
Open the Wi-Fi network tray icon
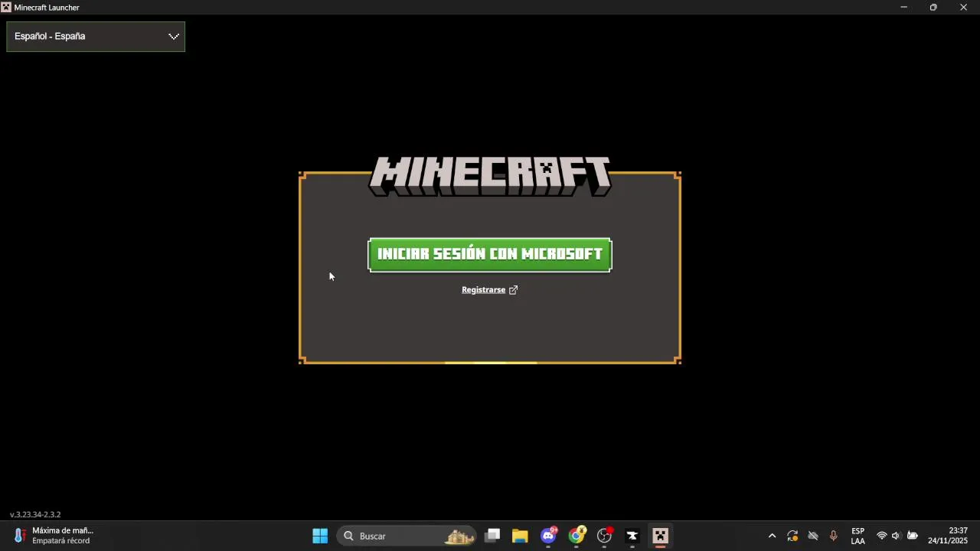pos(882,536)
